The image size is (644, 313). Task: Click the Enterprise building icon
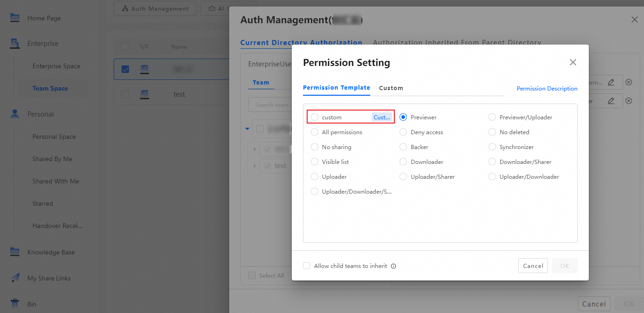click(15, 44)
